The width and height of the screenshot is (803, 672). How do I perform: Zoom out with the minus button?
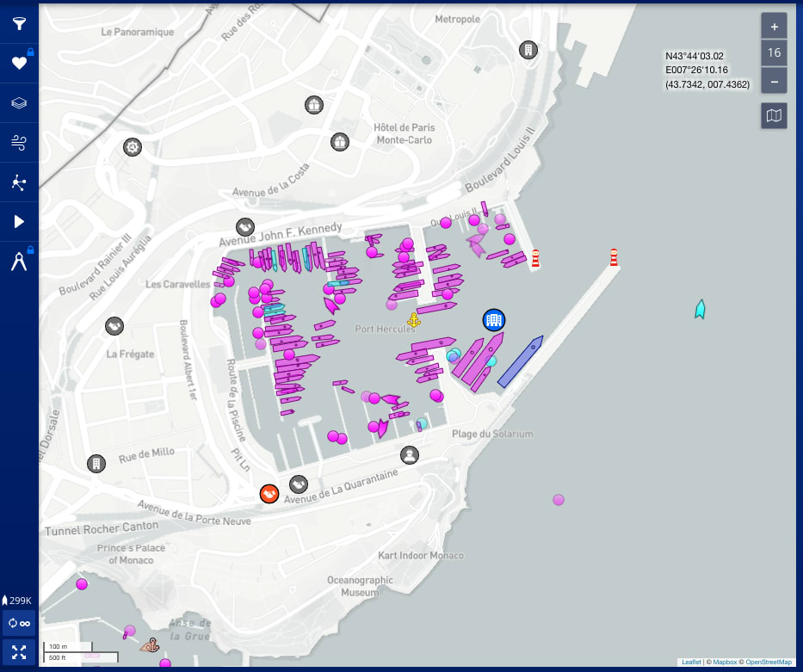(774, 82)
